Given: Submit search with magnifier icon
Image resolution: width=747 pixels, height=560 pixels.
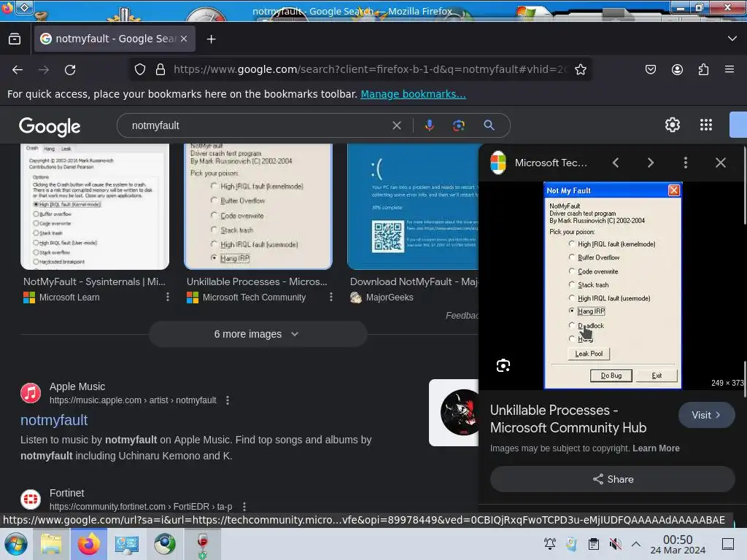Looking at the screenshot, I should coord(489,125).
